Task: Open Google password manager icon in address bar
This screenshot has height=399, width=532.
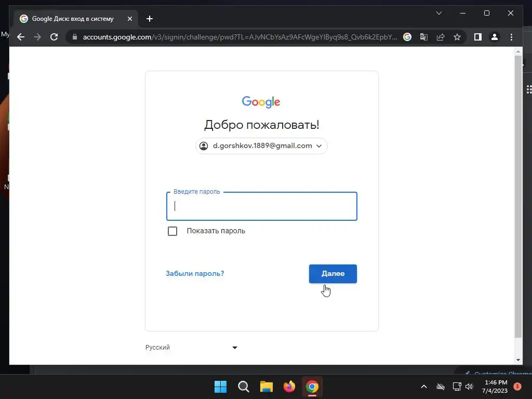Action: [x=407, y=37]
